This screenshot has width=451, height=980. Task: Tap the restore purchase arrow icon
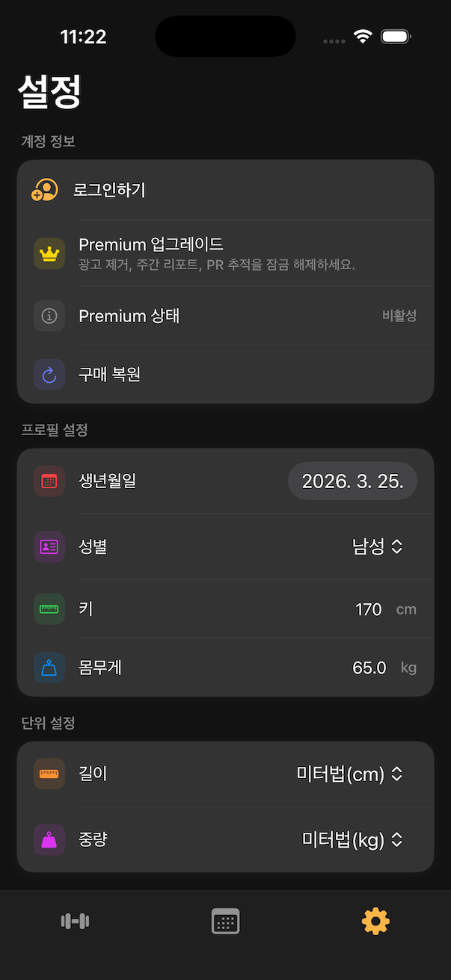pos(49,375)
